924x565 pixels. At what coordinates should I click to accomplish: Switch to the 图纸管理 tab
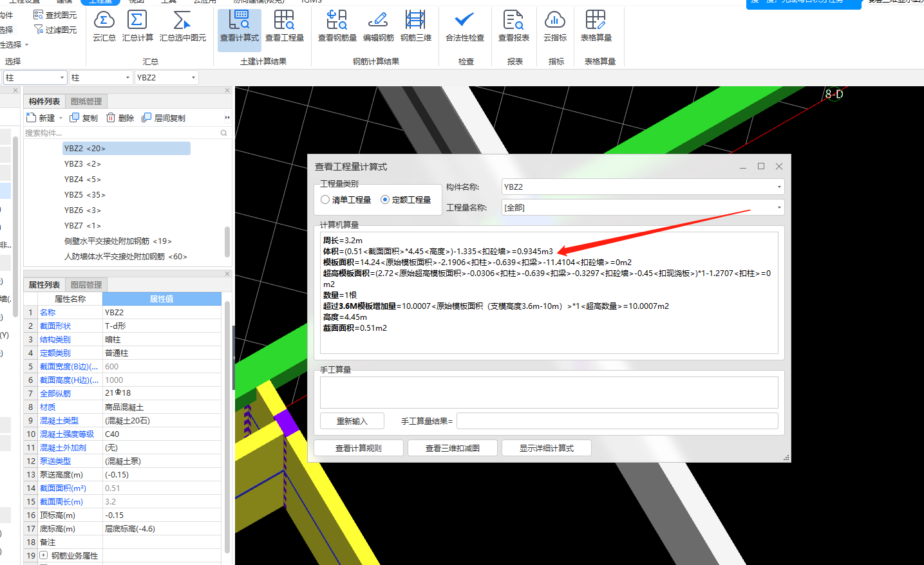pyautogui.click(x=86, y=102)
